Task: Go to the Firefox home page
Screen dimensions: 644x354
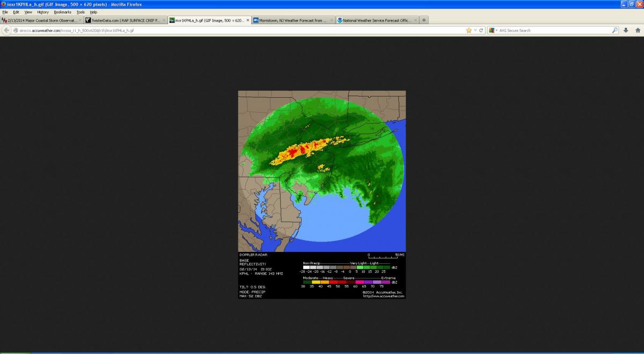Action: point(638,31)
